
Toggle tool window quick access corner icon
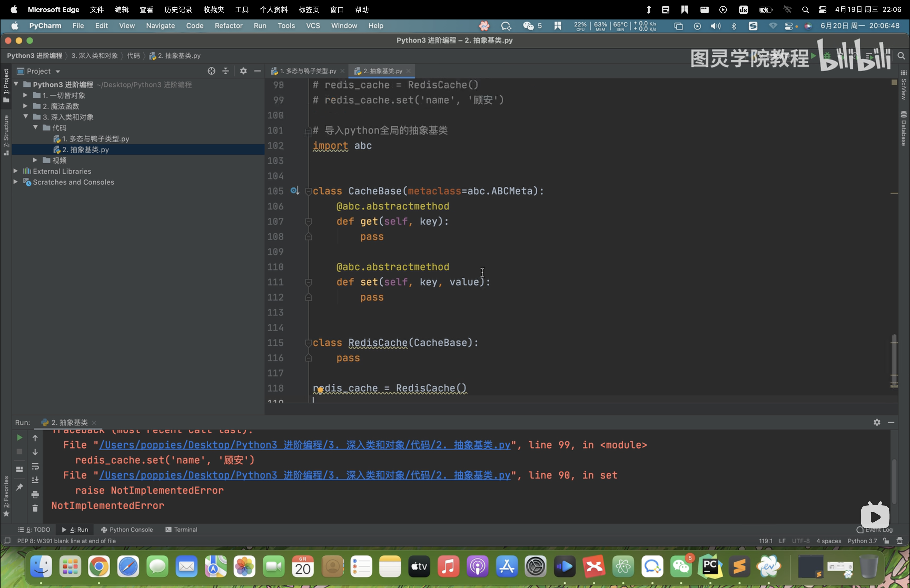(x=7, y=541)
